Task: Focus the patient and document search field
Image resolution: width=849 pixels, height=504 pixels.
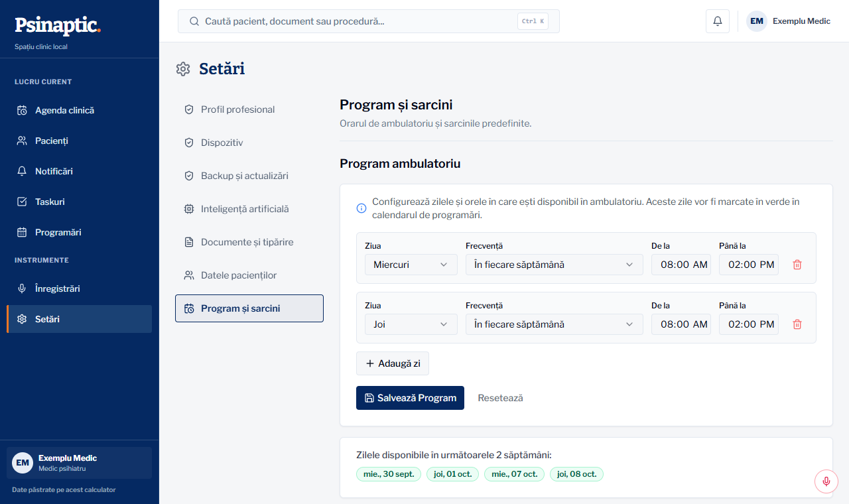Action: click(369, 21)
